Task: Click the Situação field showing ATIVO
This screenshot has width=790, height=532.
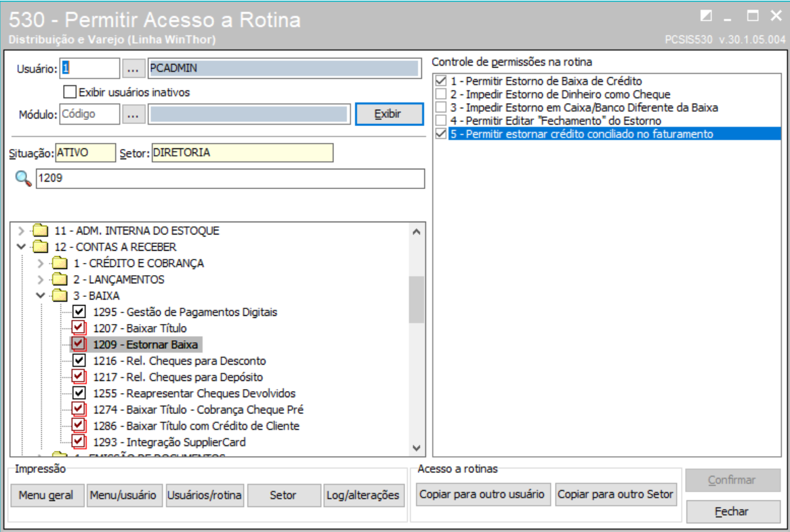Action: [x=85, y=152]
